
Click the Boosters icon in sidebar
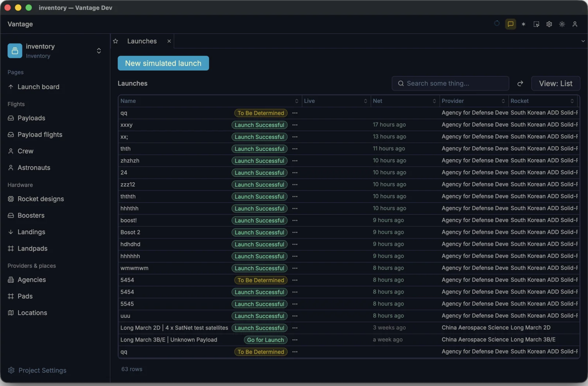[x=11, y=216]
